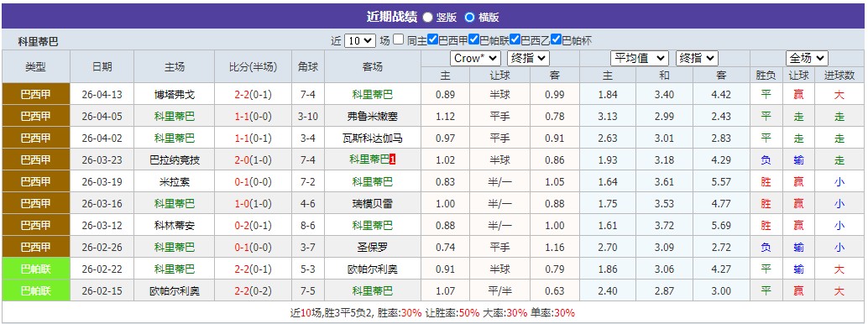Click the 胜负 column header
The width and height of the screenshot is (868, 324).
(x=766, y=76)
